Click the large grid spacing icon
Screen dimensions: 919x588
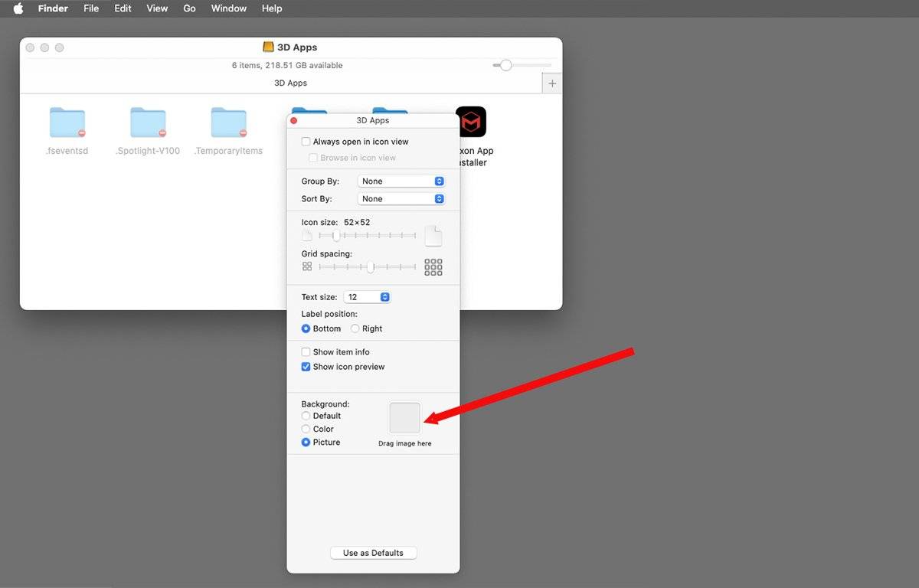tap(433, 266)
